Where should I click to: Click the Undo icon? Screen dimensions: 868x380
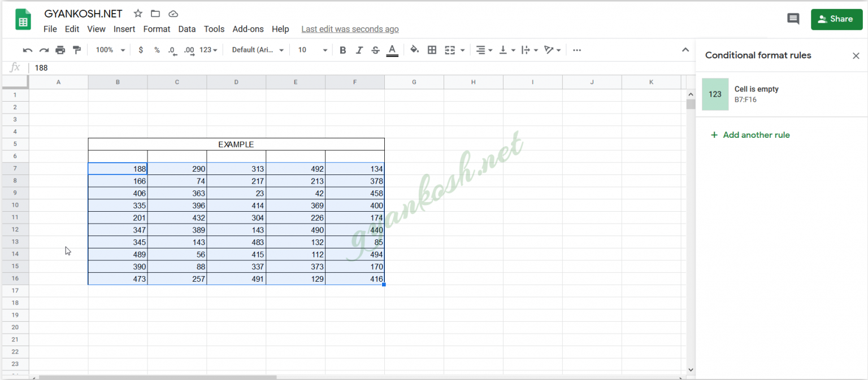pyautogui.click(x=27, y=50)
